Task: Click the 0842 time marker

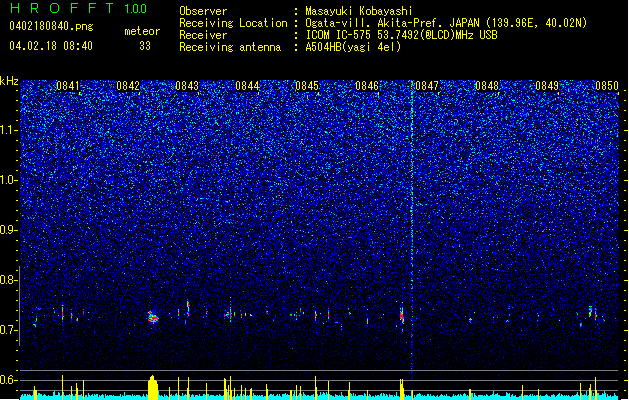Action: coord(128,86)
